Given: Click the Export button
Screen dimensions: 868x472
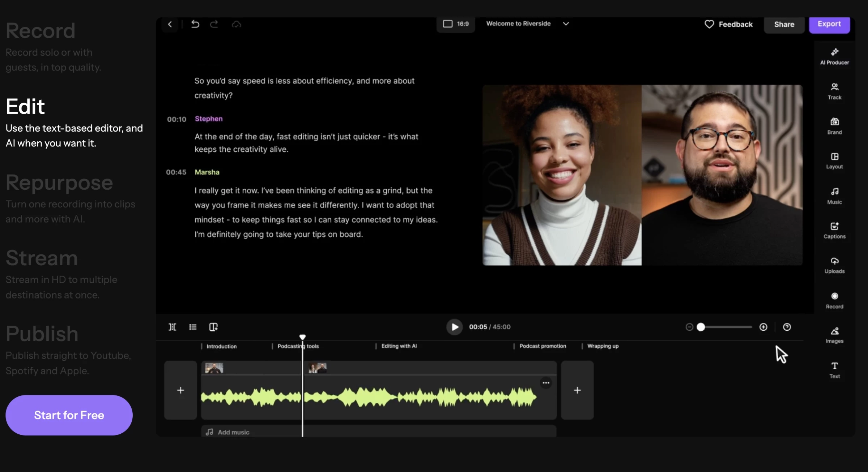Looking at the screenshot, I should [x=829, y=24].
